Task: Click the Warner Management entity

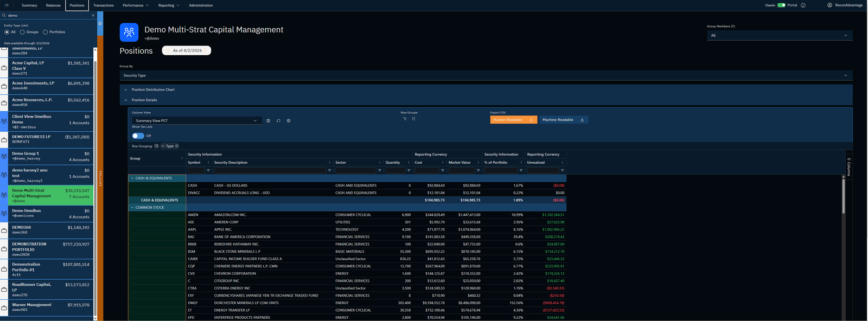Action: [47, 307]
